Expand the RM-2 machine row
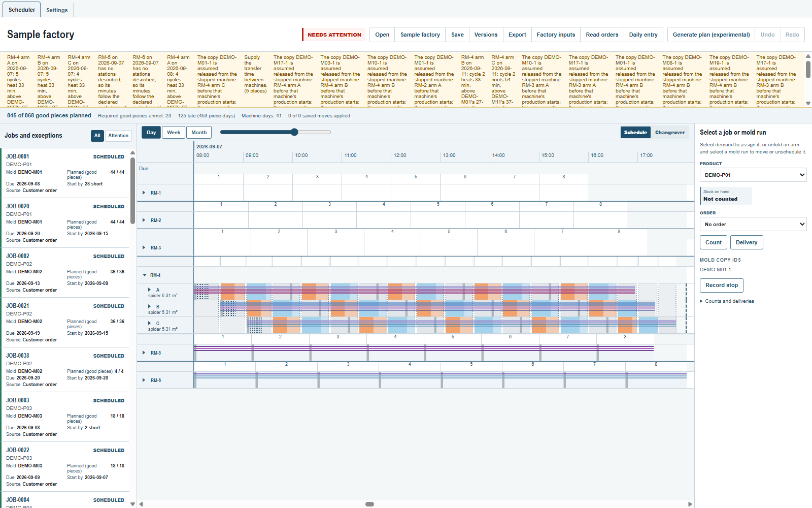Viewport: 812px width, 508px height. (x=144, y=220)
